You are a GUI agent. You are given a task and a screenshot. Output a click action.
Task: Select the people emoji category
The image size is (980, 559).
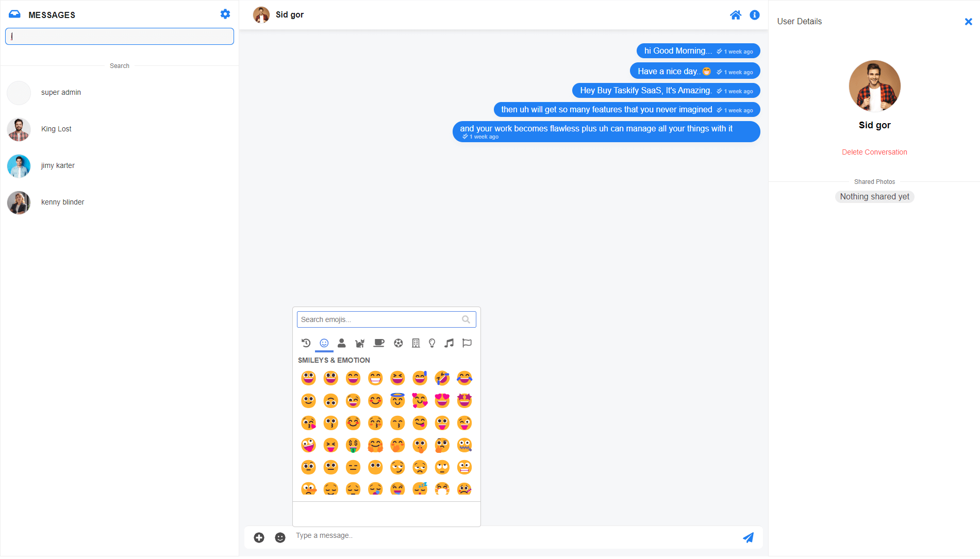(341, 343)
